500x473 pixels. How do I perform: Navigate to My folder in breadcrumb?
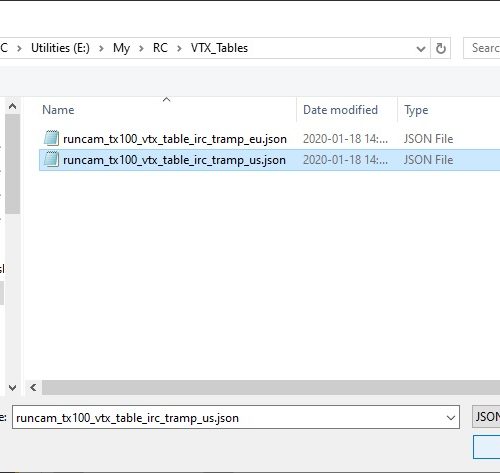click(121, 48)
